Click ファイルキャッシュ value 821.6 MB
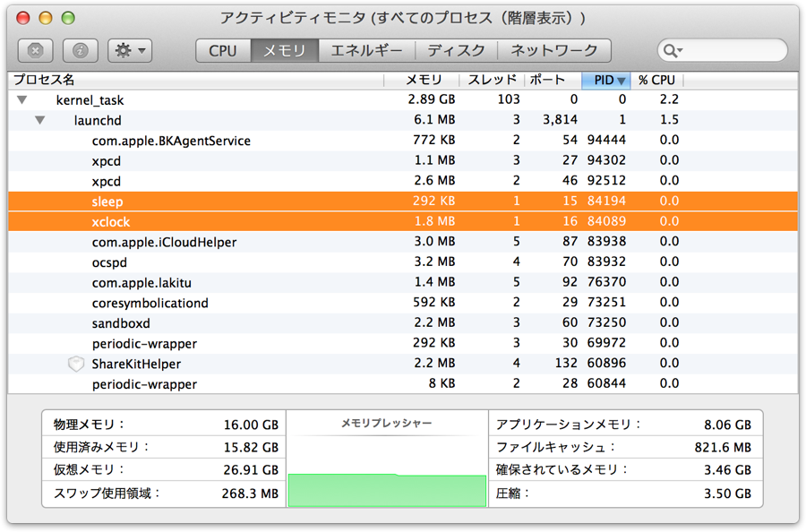This screenshot has width=806, height=532. 724,448
